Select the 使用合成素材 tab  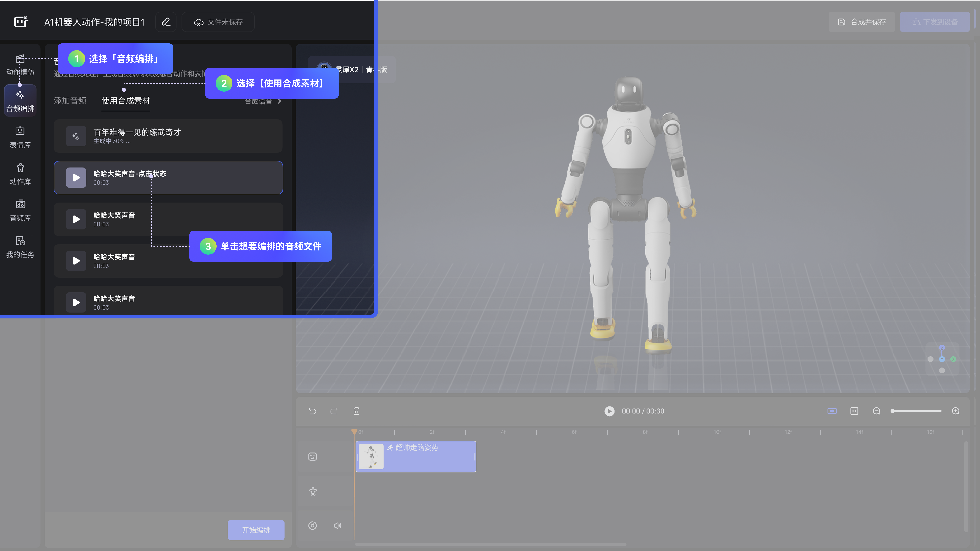125,101
